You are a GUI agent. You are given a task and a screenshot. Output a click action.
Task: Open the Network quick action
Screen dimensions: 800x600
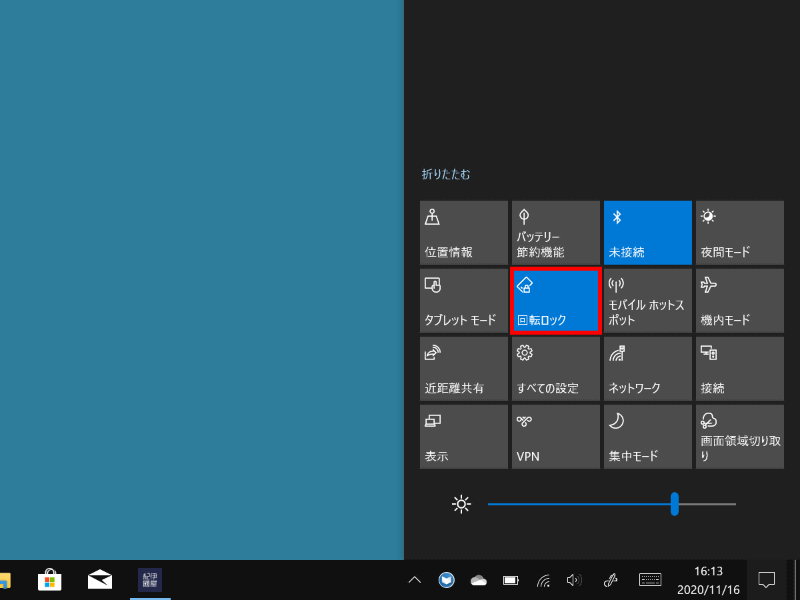point(647,368)
